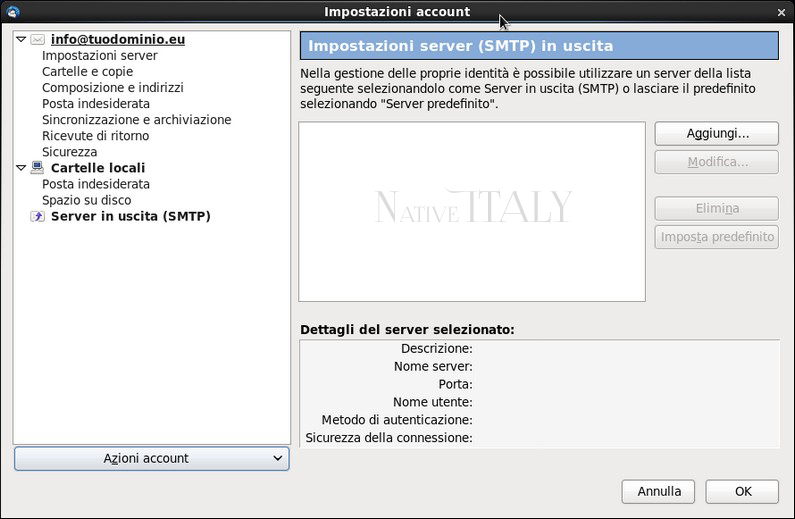Select Impostazioni server in the account tree

[x=99, y=56]
